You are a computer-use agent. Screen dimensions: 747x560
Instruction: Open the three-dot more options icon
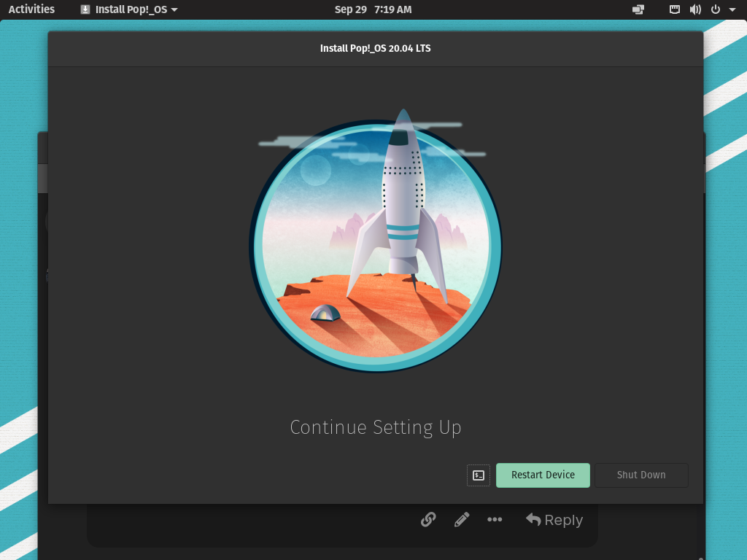pos(495,520)
